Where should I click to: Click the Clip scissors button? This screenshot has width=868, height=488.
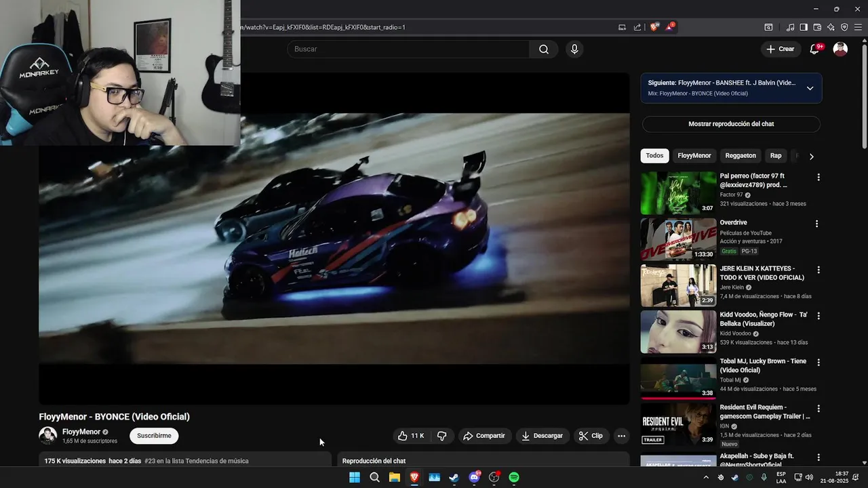tap(591, 436)
